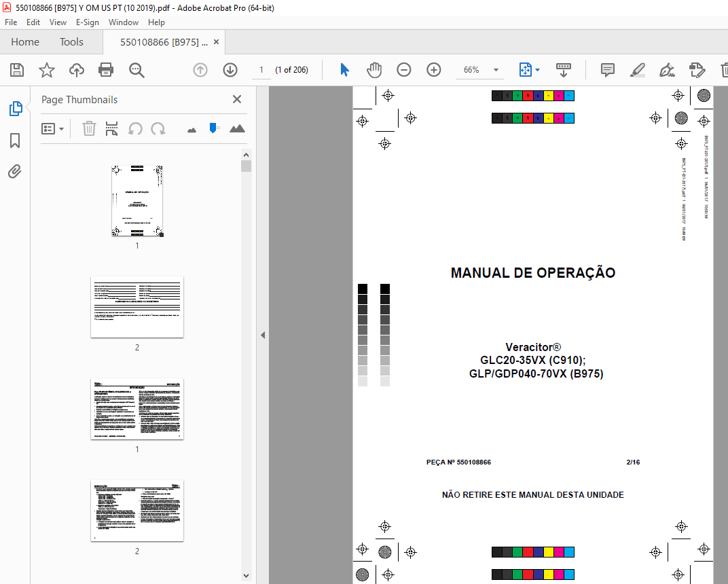
Task: Click the extract pages scissors icon
Action: tap(111, 128)
